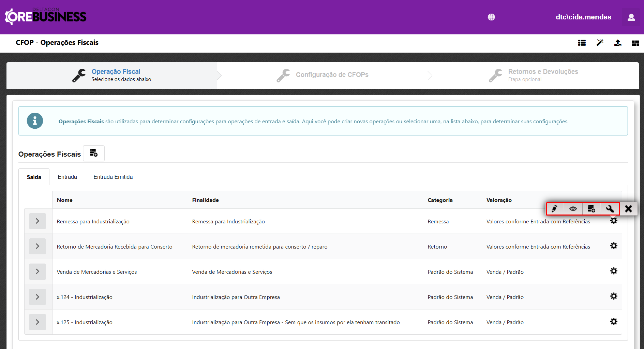
Task: Close the row action popup toolbar
Action: (628, 209)
